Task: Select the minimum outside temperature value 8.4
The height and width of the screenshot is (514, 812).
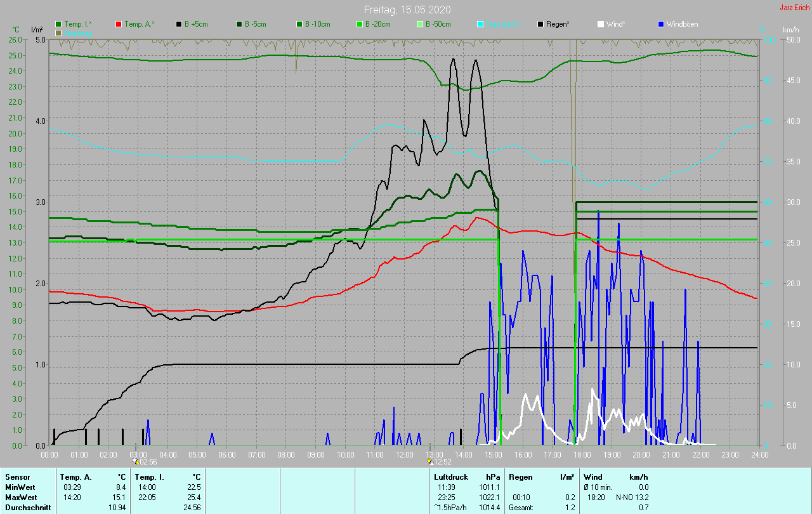Action: click(x=121, y=487)
